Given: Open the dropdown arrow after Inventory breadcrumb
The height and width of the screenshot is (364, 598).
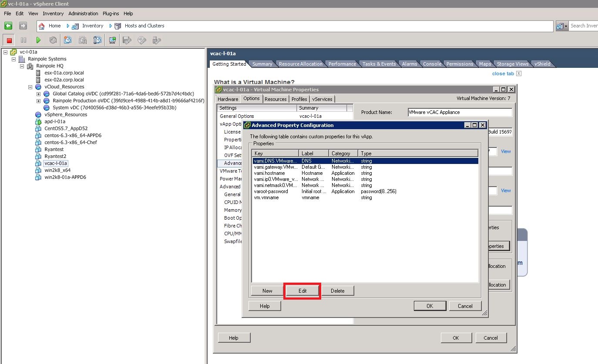Looking at the screenshot, I should click(x=111, y=26).
